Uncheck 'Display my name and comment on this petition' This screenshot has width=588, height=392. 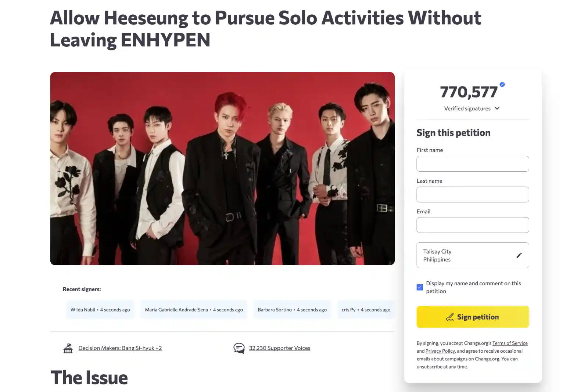coord(419,287)
